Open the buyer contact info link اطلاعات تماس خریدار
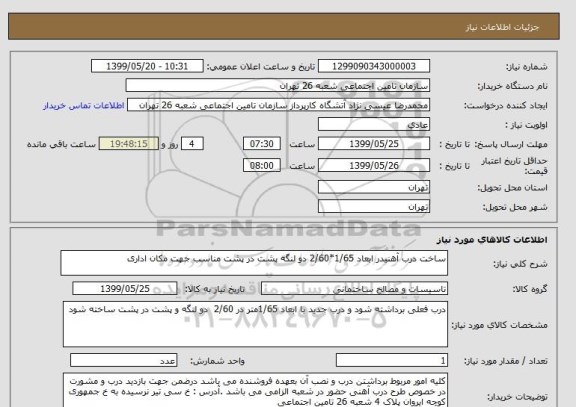The height and width of the screenshot is (407, 576). tap(84, 105)
